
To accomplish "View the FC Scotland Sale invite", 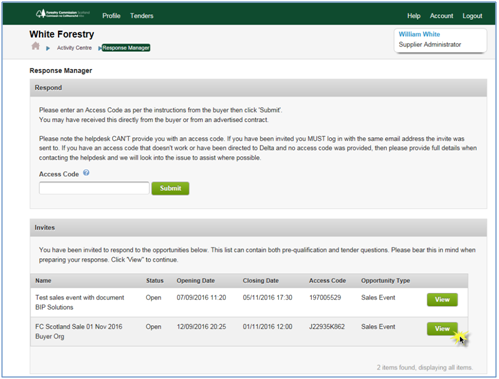I will pos(442,329).
